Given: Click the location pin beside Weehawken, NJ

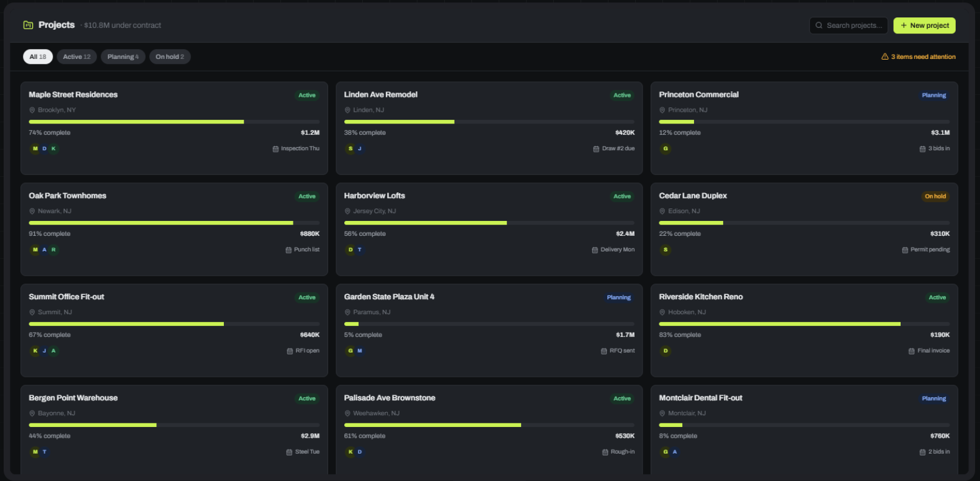Looking at the screenshot, I should 347,413.
